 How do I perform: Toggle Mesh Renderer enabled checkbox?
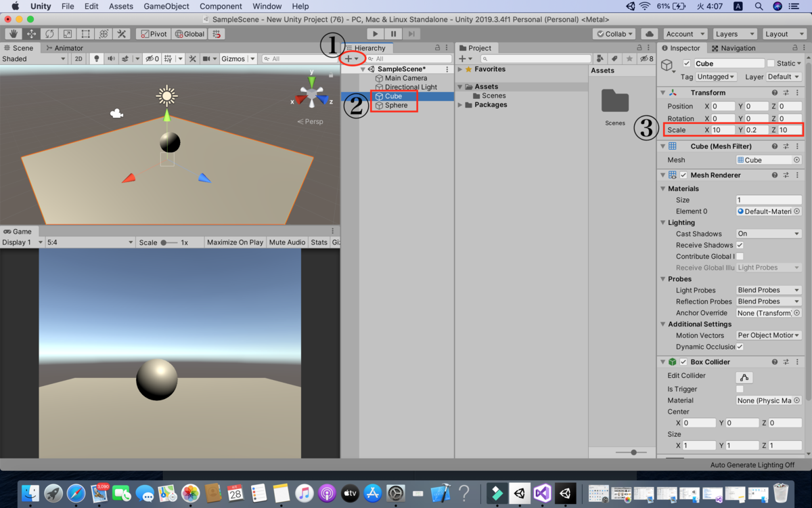pyautogui.click(x=683, y=175)
